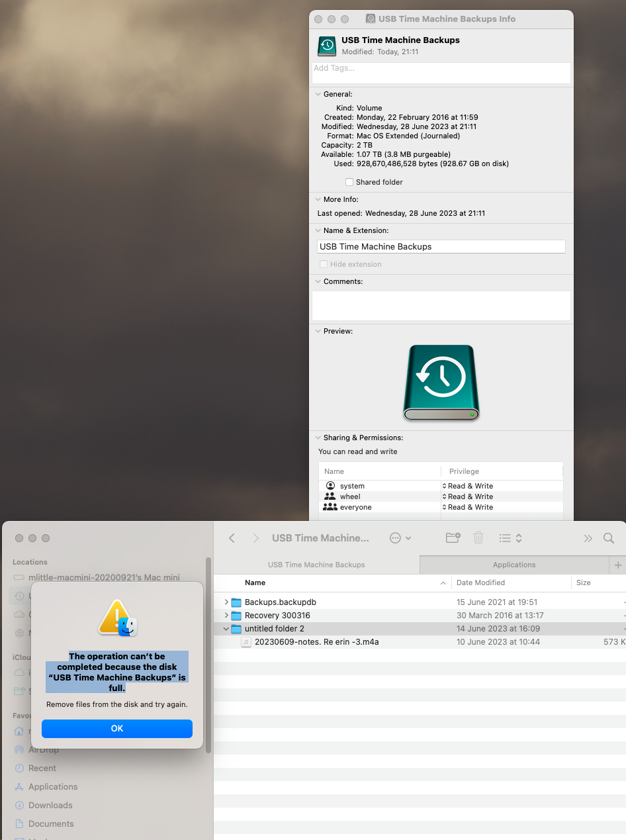The width and height of the screenshot is (626, 840).
Task: Click date 30 March 2016 at 13:17
Action: click(x=500, y=616)
